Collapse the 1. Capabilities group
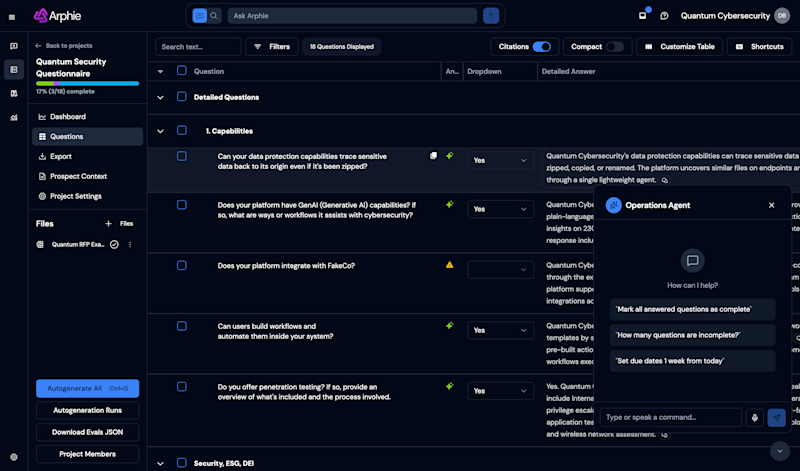 [160, 131]
